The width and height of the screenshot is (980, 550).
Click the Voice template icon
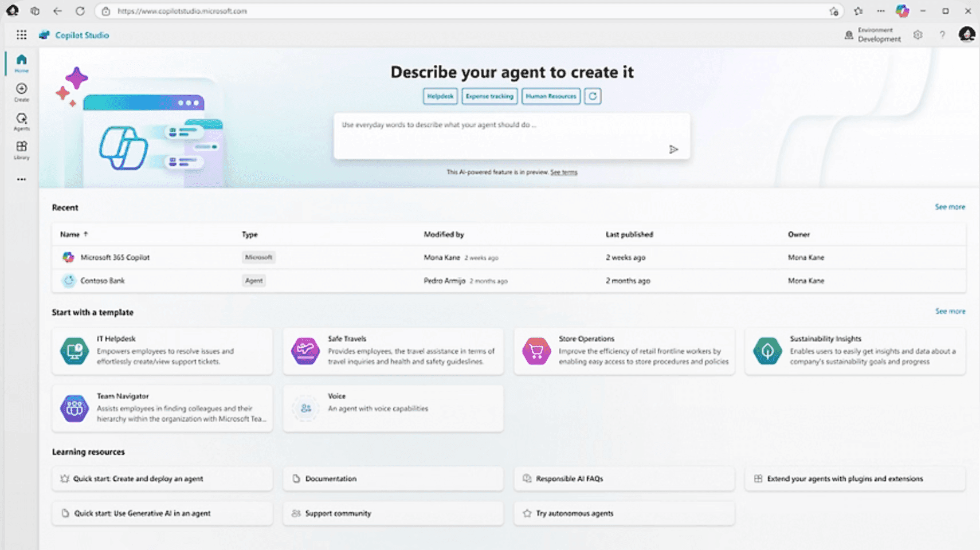click(305, 408)
